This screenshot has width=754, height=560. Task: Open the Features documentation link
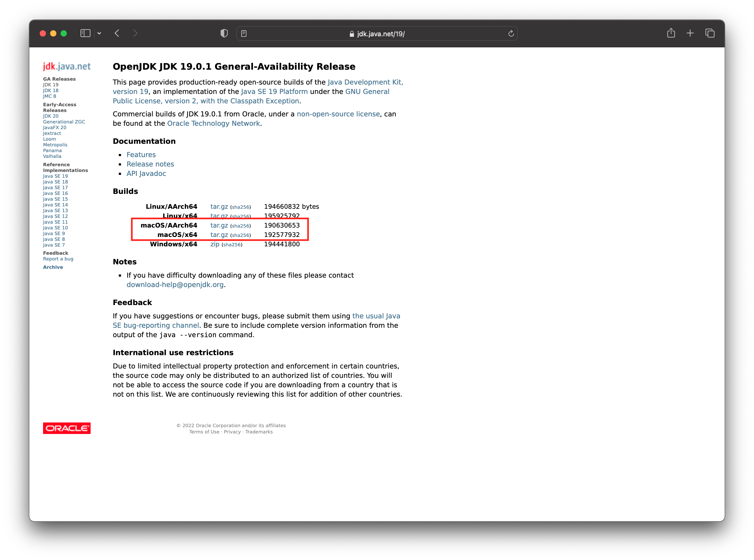[141, 155]
